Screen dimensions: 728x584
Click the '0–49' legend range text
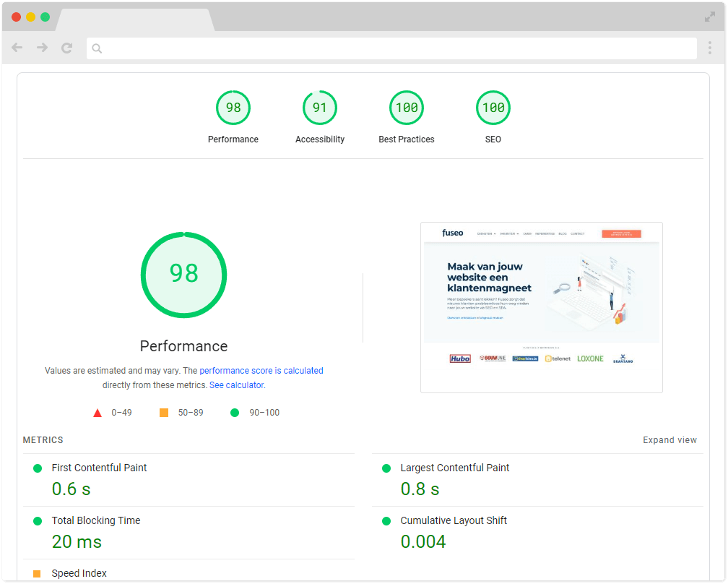[x=121, y=413]
